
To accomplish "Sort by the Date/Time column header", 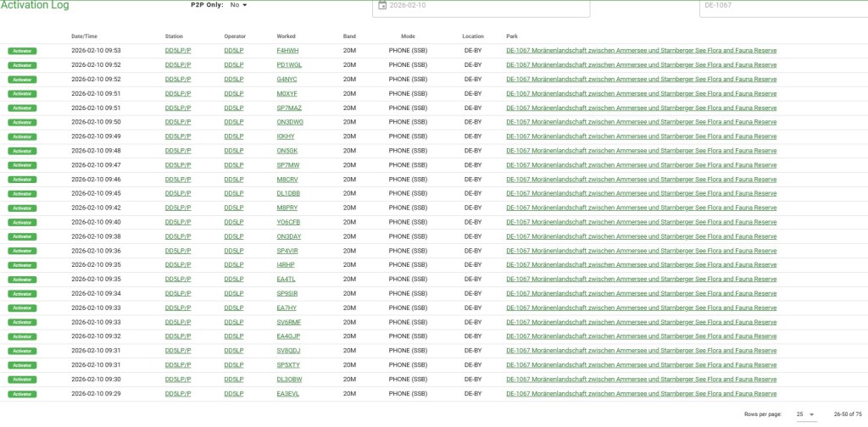I will [84, 36].
